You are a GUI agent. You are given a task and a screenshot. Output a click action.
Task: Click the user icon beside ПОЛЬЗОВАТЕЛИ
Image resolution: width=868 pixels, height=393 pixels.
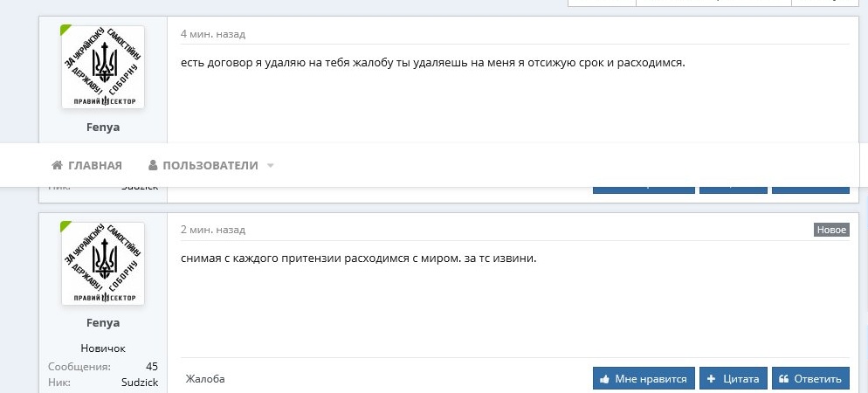click(153, 166)
